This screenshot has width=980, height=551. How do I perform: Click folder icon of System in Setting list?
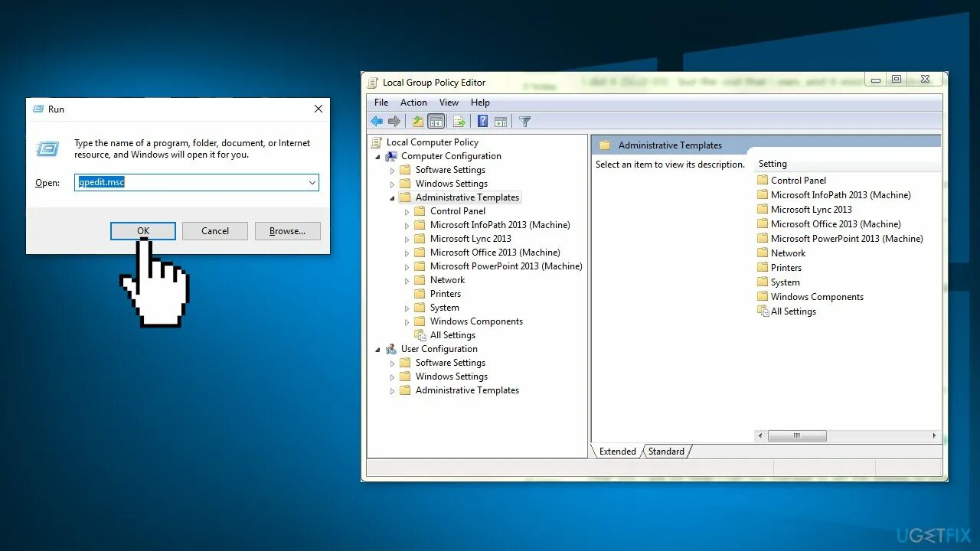tap(763, 282)
